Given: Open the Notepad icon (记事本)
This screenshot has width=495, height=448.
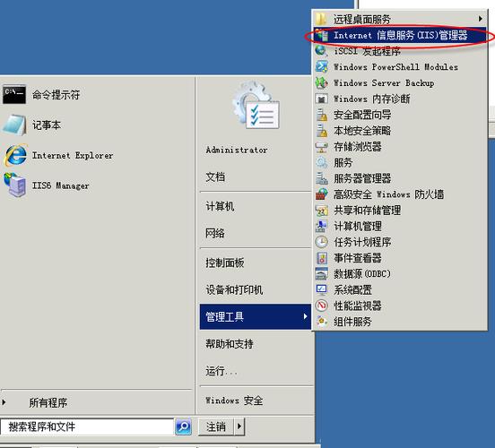Looking at the screenshot, I should (14, 125).
